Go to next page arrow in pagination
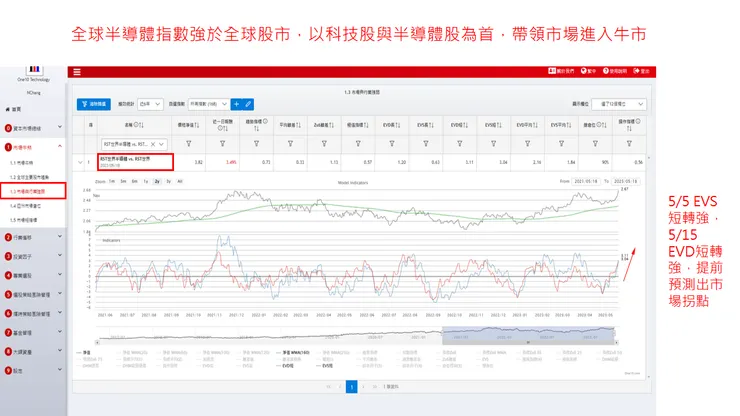The height and width of the screenshot is (416, 740). click(x=363, y=387)
